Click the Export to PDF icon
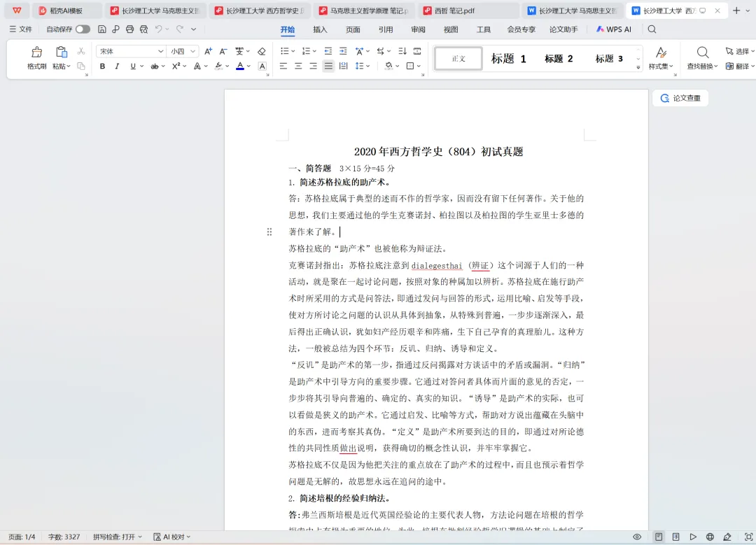This screenshot has width=756, height=545. click(x=115, y=29)
